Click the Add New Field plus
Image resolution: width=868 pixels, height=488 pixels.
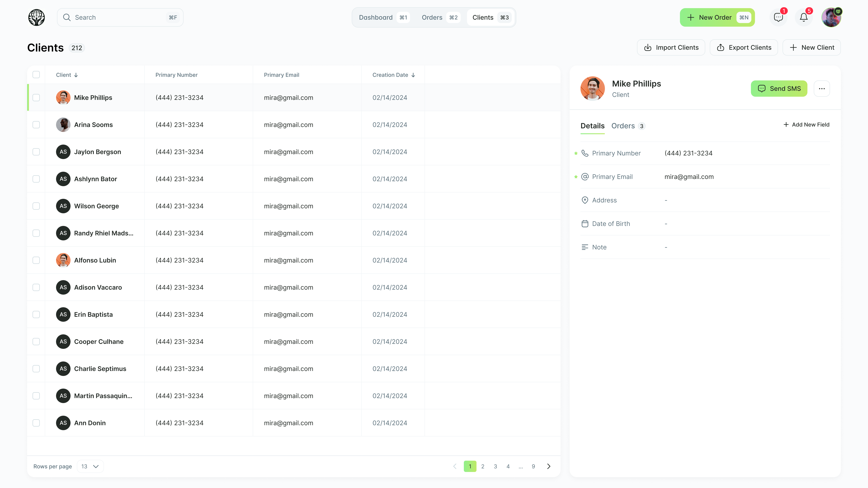pyautogui.click(x=786, y=125)
